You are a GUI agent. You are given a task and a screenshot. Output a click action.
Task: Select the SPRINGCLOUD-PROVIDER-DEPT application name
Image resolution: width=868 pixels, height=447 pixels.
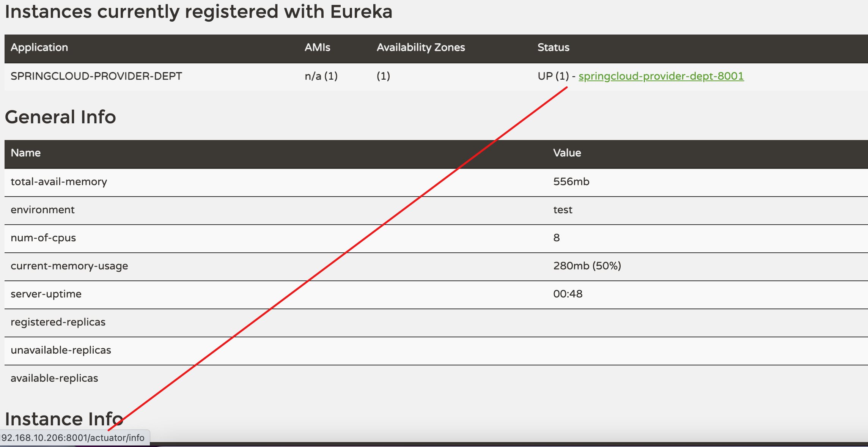(96, 76)
